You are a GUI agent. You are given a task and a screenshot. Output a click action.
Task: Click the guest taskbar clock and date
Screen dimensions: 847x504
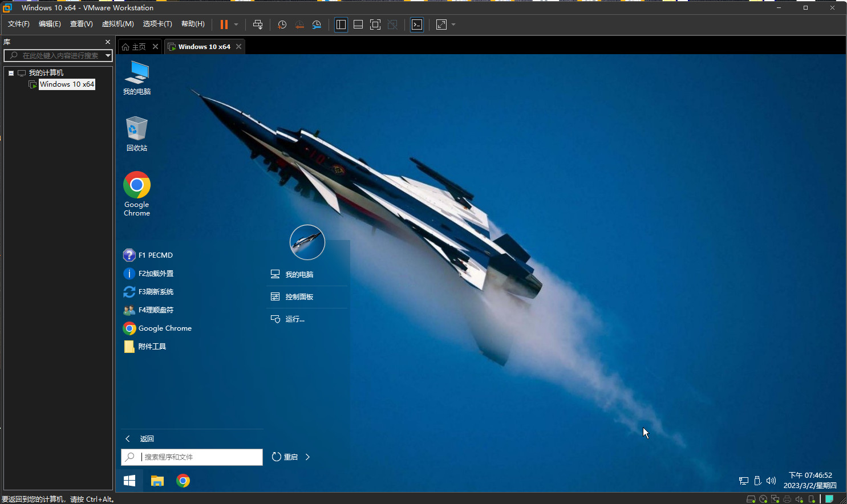pyautogui.click(x=810, y=481)
